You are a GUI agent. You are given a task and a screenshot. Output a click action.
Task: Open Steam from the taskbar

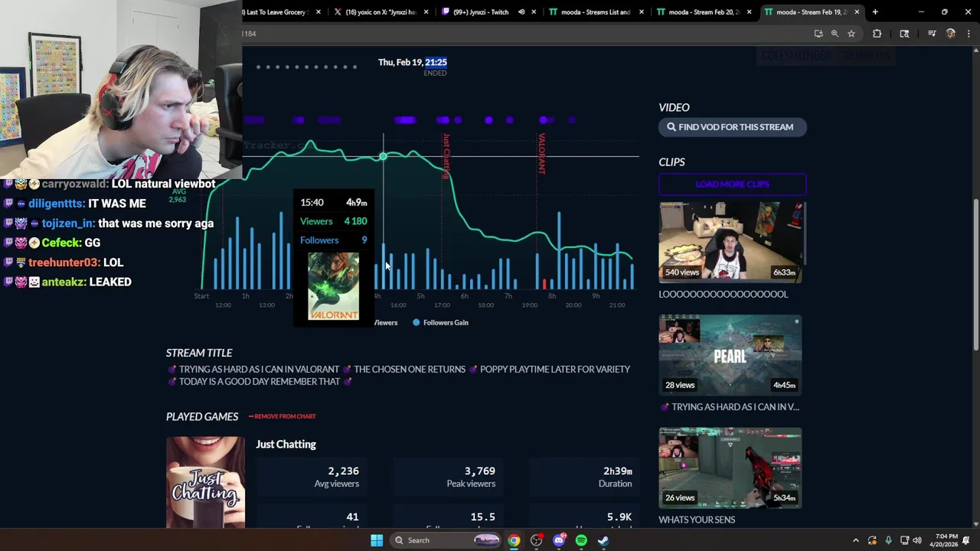tap(603, 540)
